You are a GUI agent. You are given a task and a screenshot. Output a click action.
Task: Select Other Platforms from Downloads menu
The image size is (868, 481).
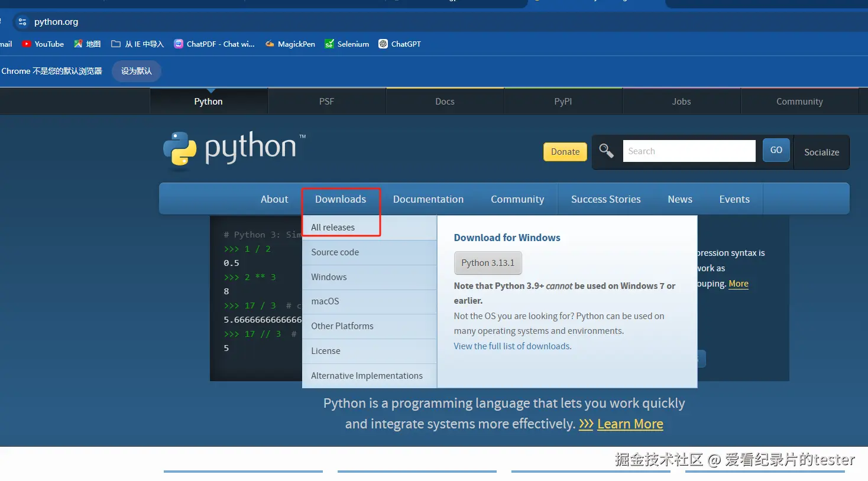tap(370, 326)
